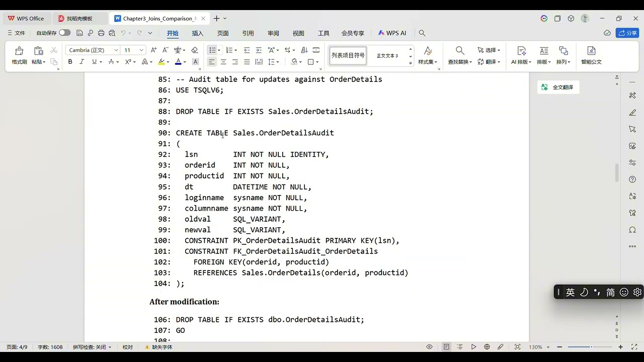Toggle Italic formatting
644x362 pixels.
(82, 62)
